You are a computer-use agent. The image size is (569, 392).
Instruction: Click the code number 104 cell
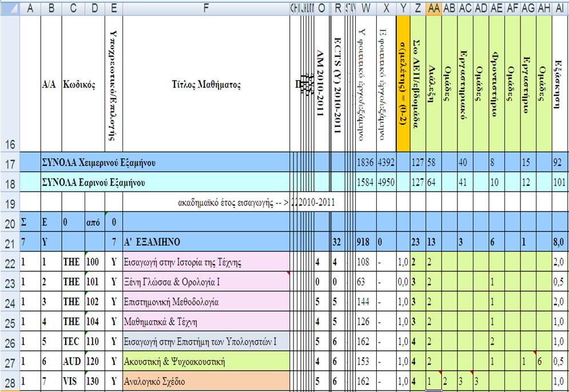[95, 321]
